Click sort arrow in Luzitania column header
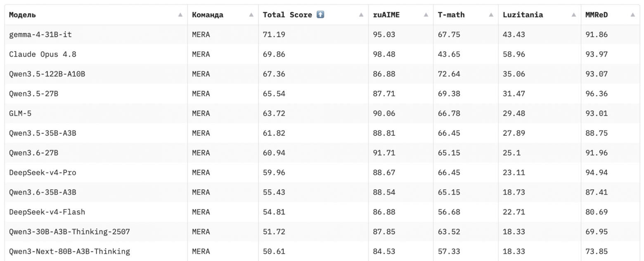Screen dimensions: 644x261 (574, 15)
